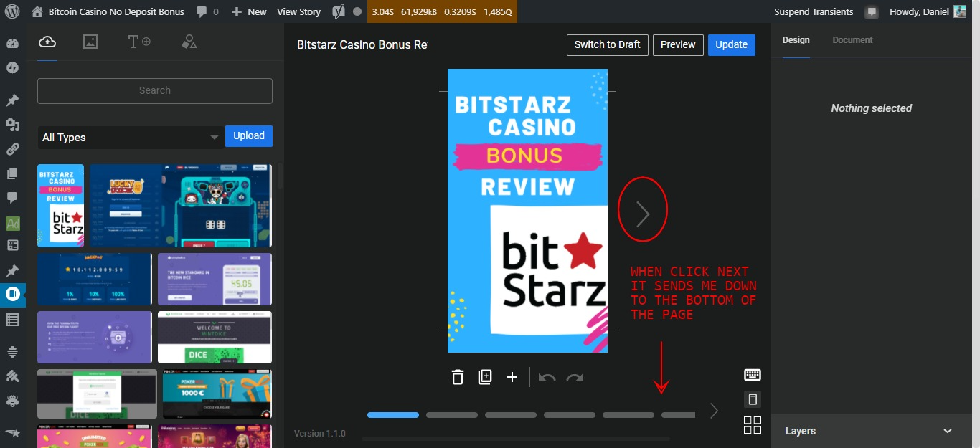Open the Bitcoin Casino No Deposit Bonus site menu
Image resolution: width=980 pixels, height=448 pixels.
tap(108, 11)
